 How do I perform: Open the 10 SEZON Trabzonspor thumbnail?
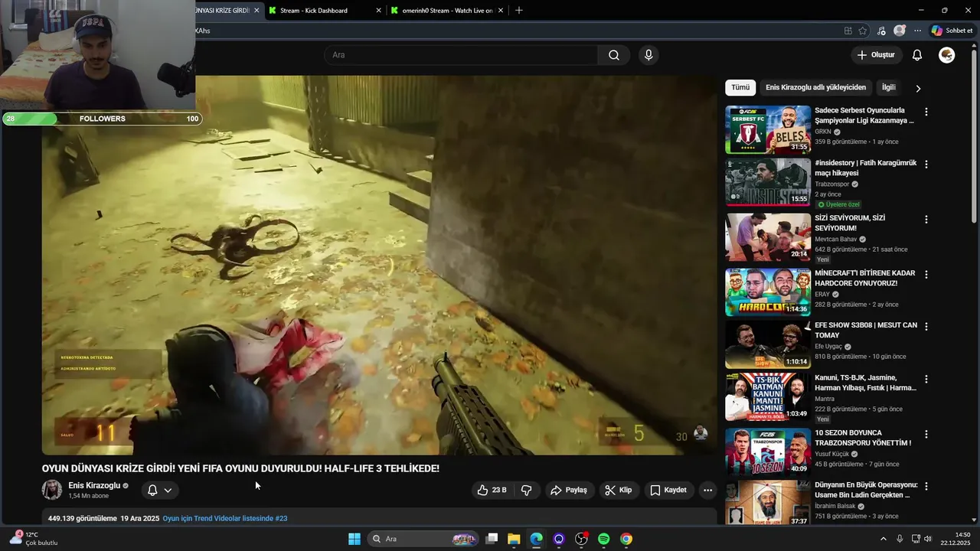click(x=768, y=452)
